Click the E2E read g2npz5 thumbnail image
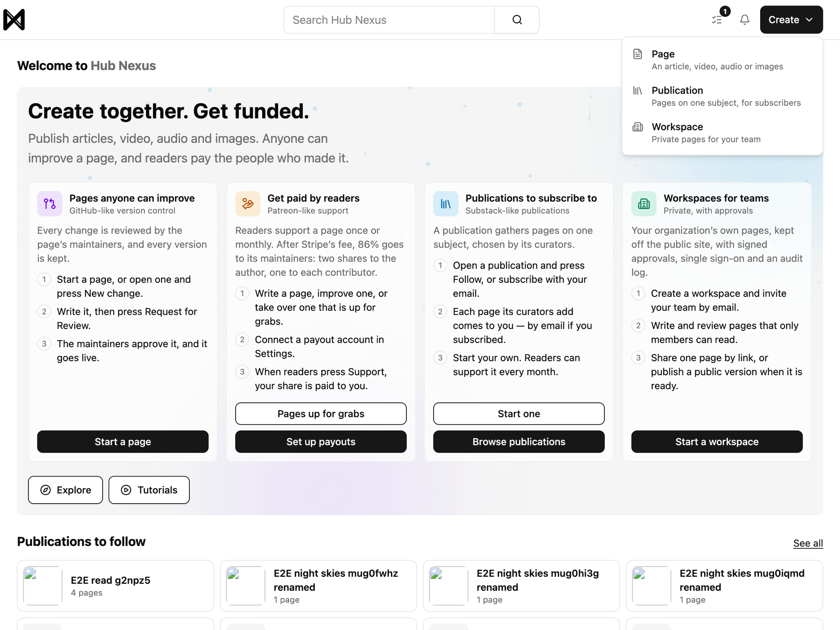 pos(43,586)
